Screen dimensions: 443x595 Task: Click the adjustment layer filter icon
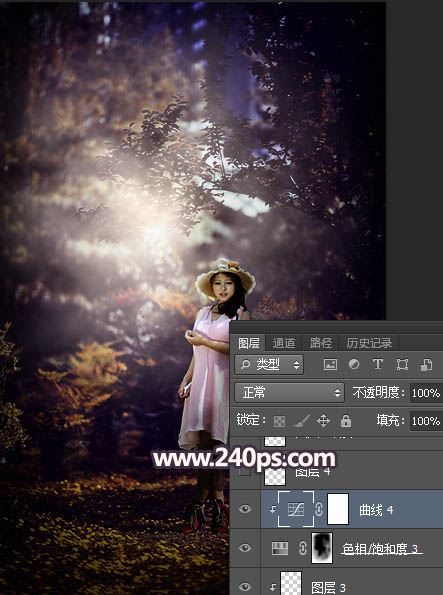(354, 365)
